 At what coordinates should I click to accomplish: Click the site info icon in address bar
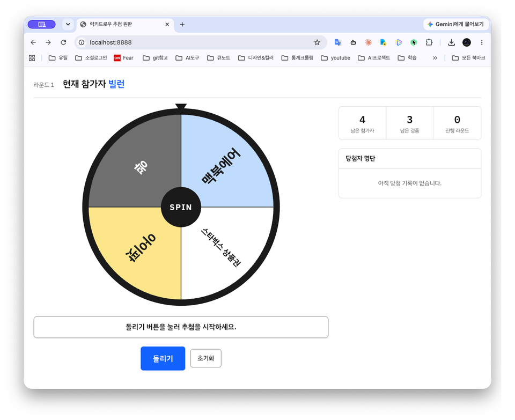point(82,42)
